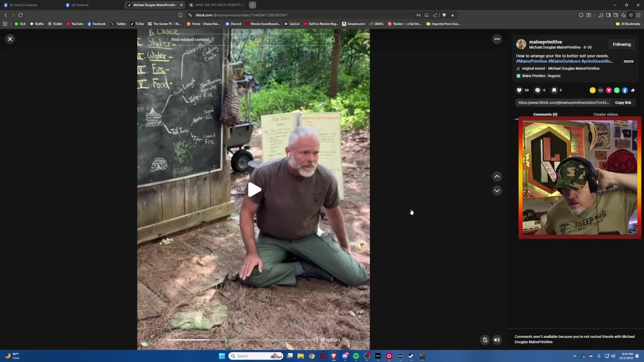Go to next video with down chevron
644x362 pixels.
497,191
